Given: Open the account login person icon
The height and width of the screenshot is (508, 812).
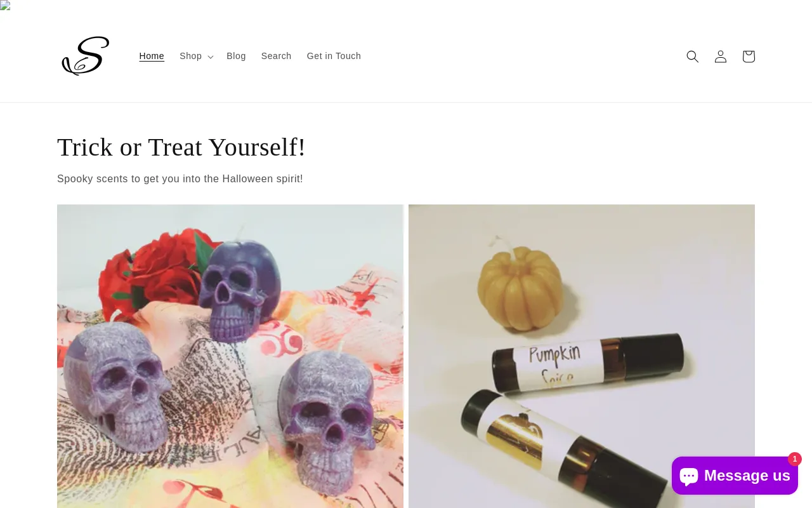Looking at the screenshot, I should [x=721, y=57].
